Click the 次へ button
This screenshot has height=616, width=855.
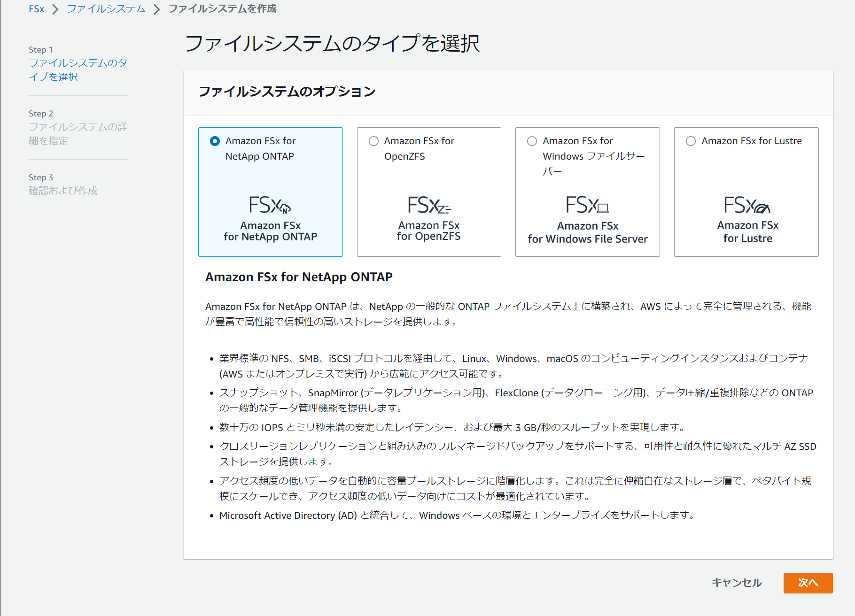point(808,583)
